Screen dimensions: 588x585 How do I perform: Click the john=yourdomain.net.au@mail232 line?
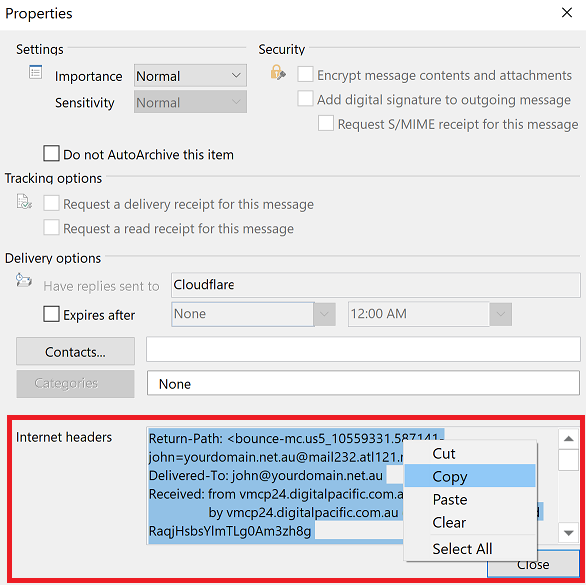[276, 457]
